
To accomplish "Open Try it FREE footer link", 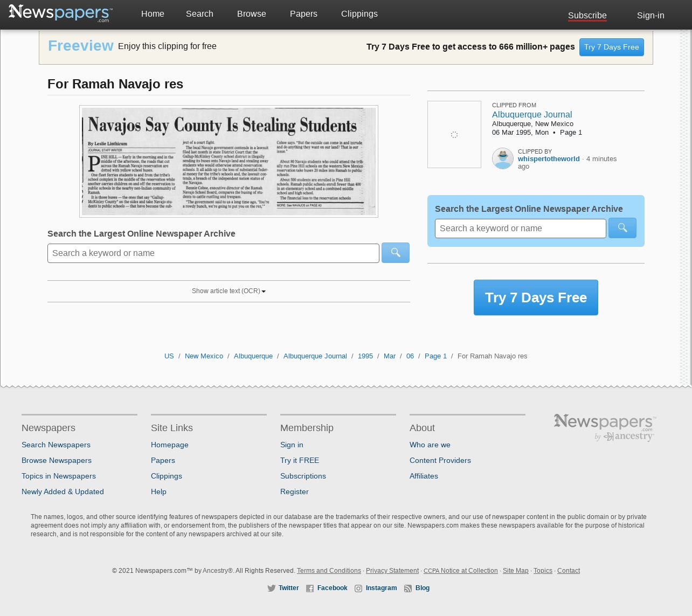I will click(x=300, y=460).
